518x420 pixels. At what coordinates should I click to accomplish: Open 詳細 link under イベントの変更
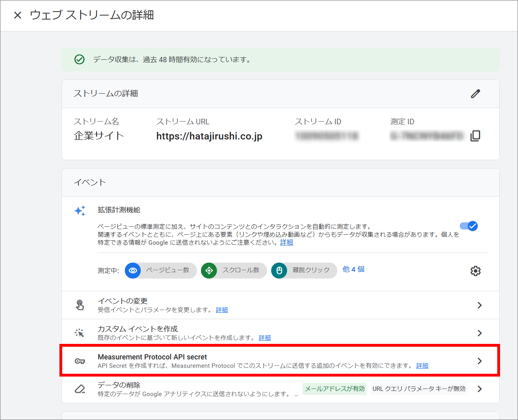click(222, 310)
